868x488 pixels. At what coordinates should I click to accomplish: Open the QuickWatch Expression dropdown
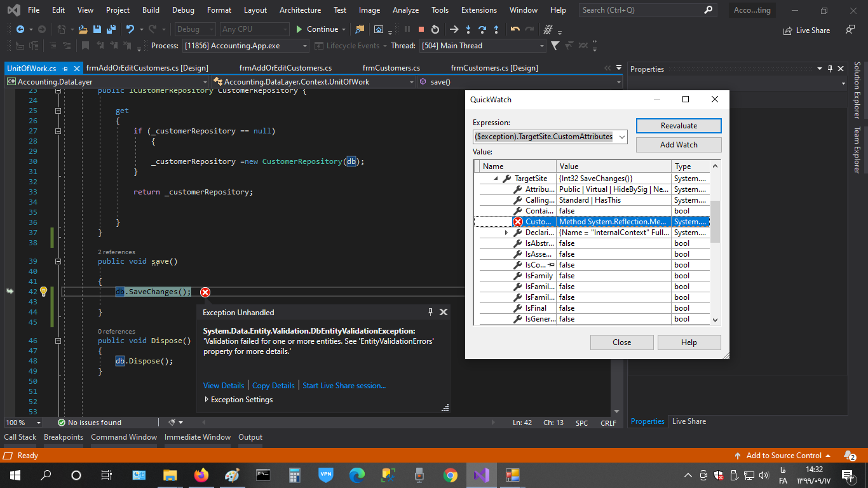click(622, 137)
